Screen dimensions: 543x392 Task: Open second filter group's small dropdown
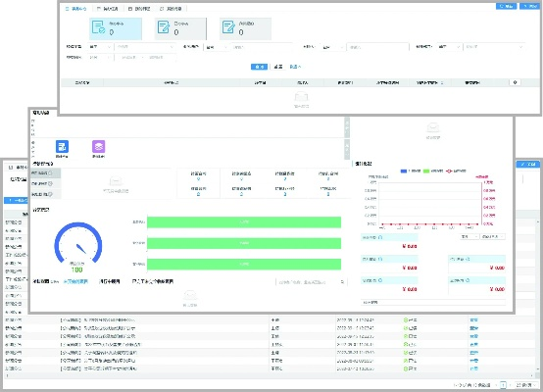pyautogui.click(x=216, y=47)
